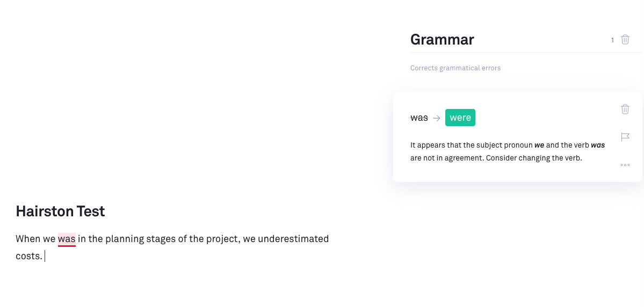Image resolution: width=644 pixels, height=307 pixels.
Task: Click the "Corrects grammatical errors" subtitle
Action: coord(455,68)
